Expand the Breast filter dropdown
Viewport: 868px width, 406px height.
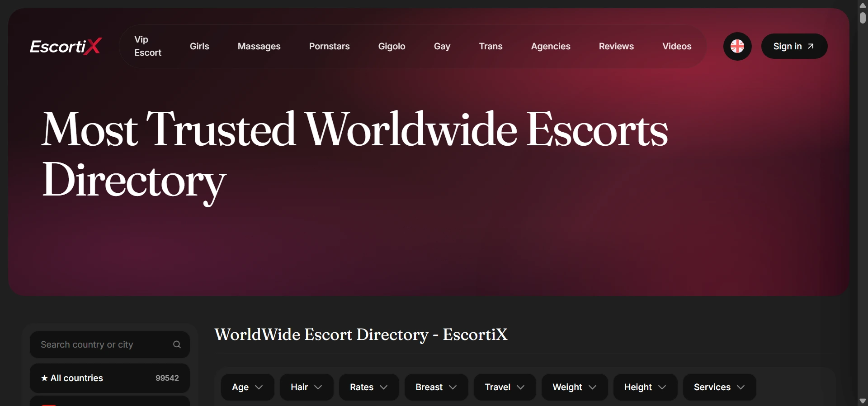click(436, 387)
